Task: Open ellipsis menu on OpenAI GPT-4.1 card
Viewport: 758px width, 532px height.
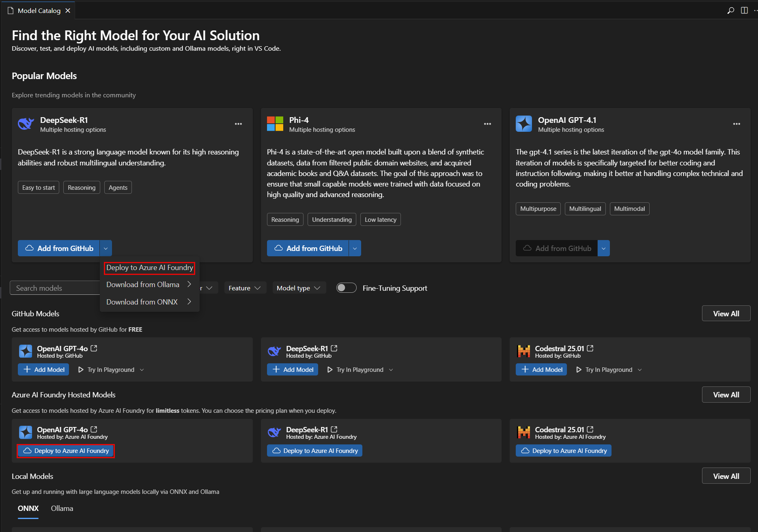Action: [x=736, y=124]
